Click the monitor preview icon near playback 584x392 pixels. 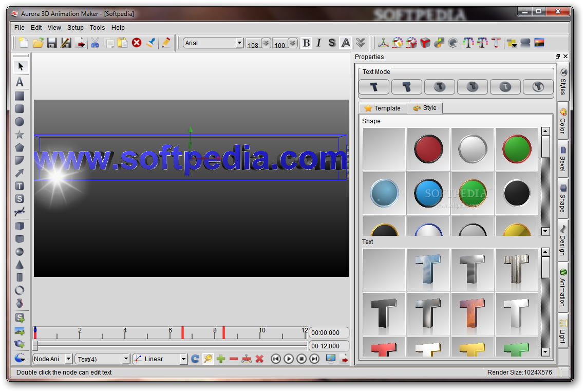[x=330, y=359]
